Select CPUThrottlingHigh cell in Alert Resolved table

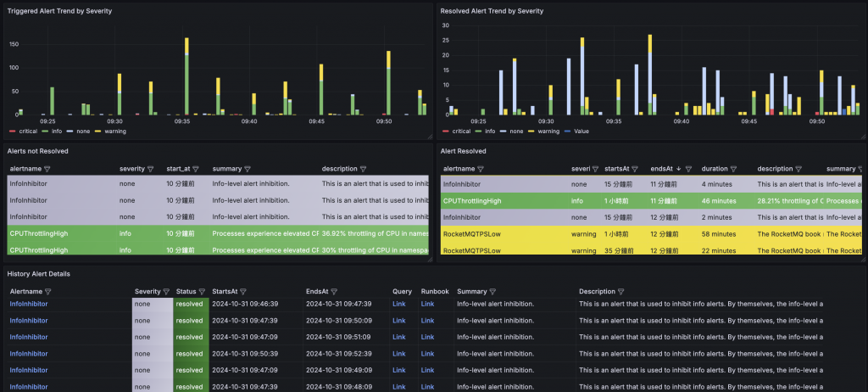pos(504,201)
